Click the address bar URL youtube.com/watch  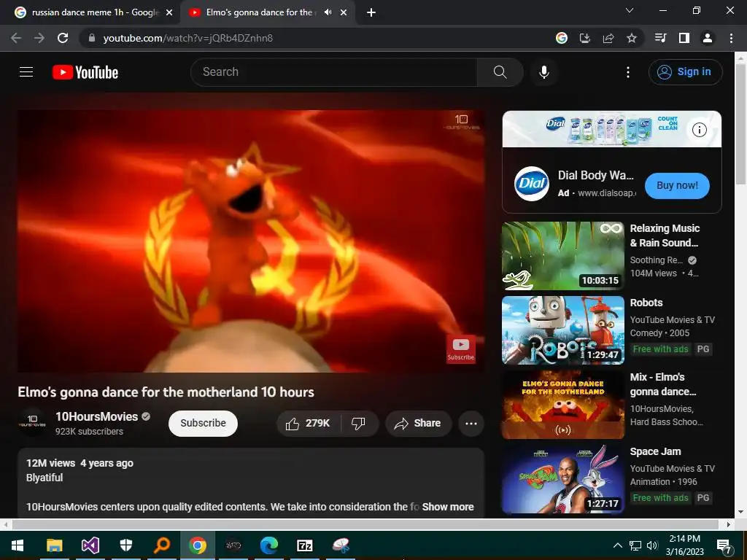[187, 38]
